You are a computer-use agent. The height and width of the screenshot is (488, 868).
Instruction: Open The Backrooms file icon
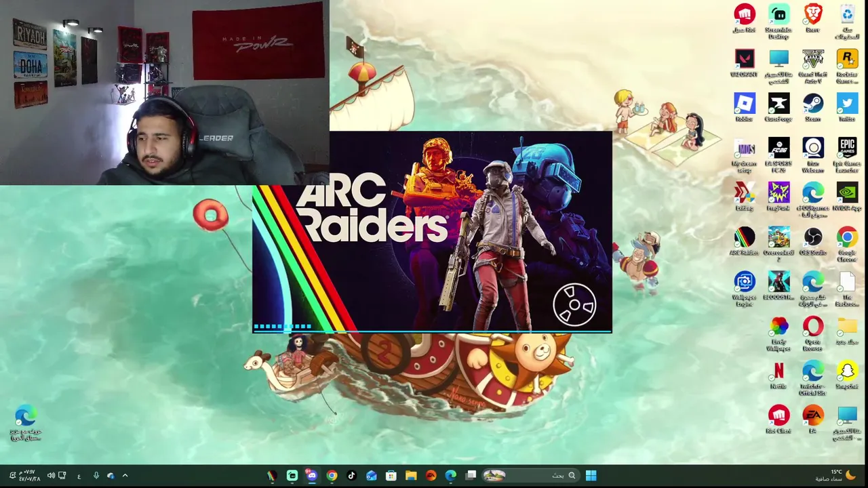click(x=847, y=289)
